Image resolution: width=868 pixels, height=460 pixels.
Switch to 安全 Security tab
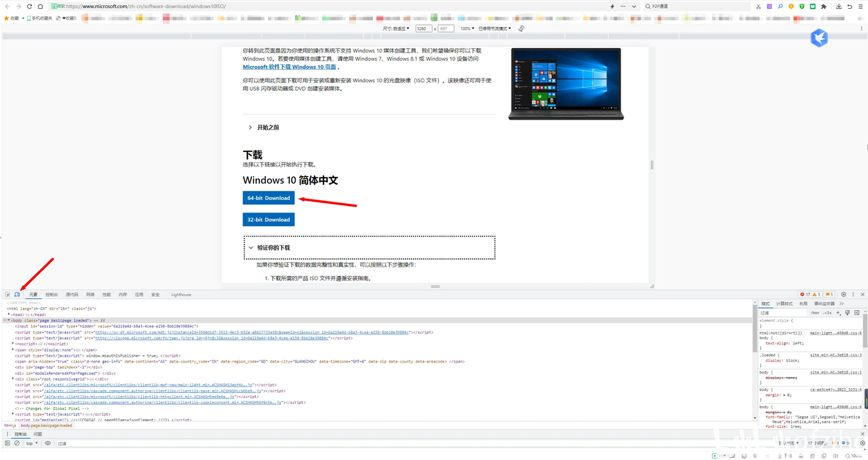[156, 295]
